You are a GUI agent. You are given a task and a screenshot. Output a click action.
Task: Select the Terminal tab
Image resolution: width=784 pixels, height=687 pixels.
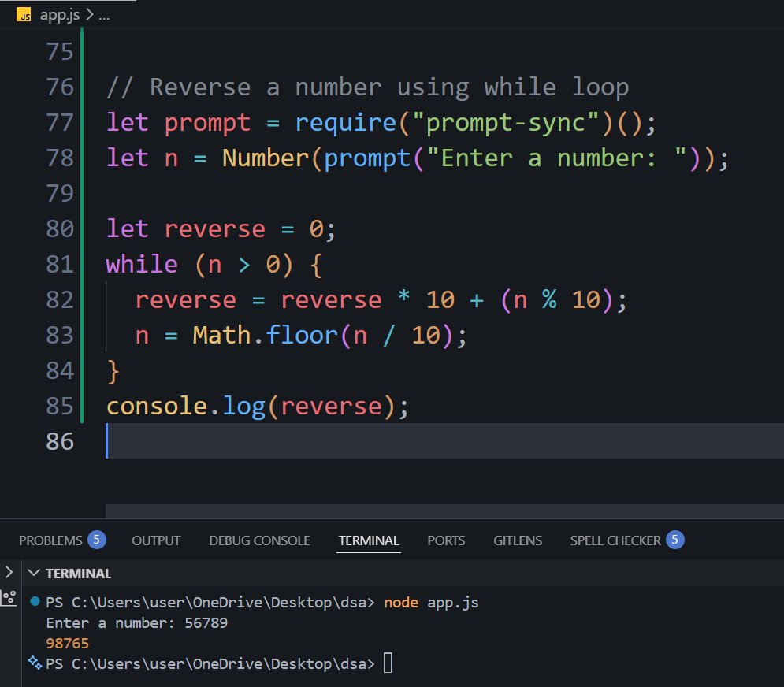pyautogui.click(x=369, y=540)
